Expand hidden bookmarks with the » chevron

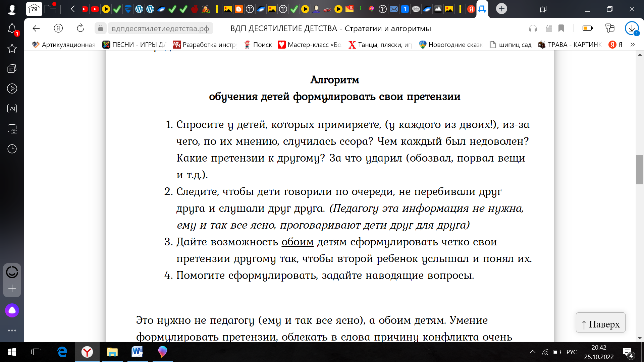pos(633,45)
